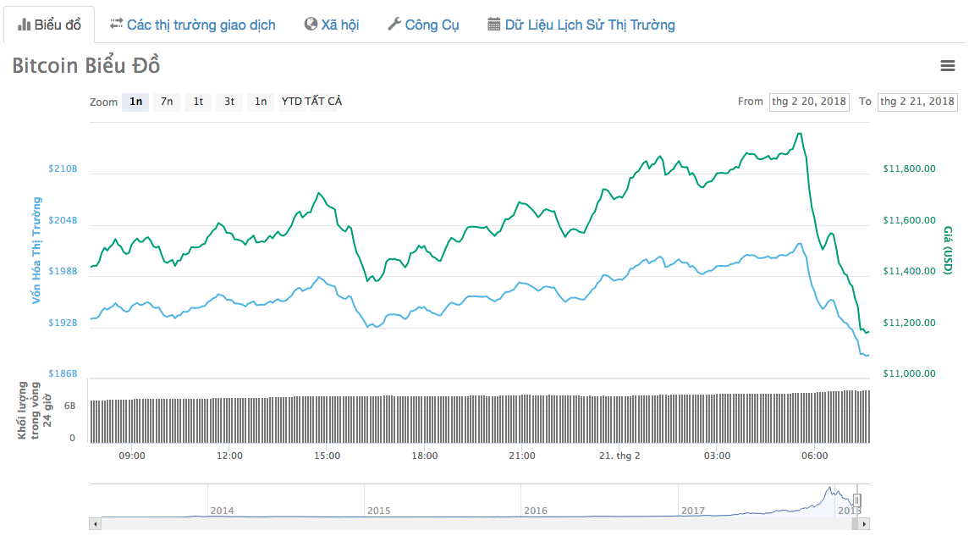Click the 6B volume axis label
The image size is (980, 536).
[69, 406]
